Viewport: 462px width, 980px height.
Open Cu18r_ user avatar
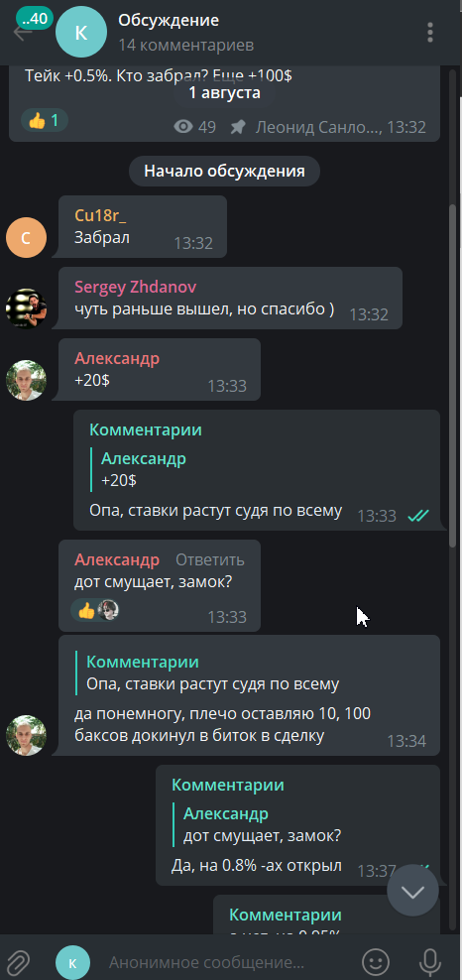pos(26,237)
